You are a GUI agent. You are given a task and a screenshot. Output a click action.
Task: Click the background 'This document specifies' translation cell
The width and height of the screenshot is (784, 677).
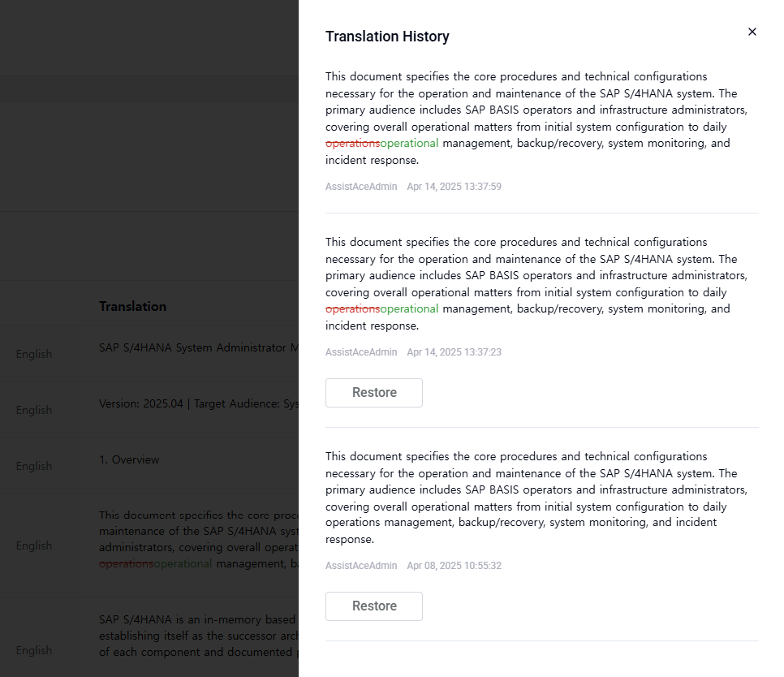pos(198,539)
